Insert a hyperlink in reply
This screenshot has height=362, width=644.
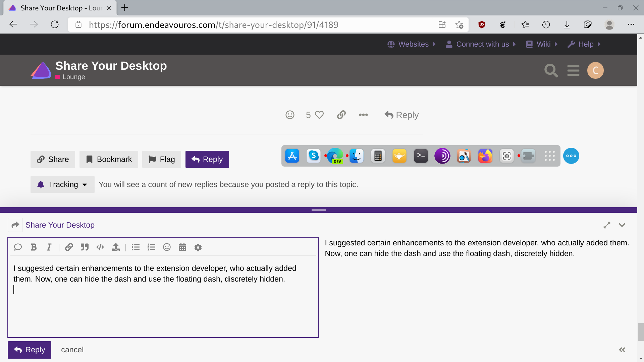(68, 247)
